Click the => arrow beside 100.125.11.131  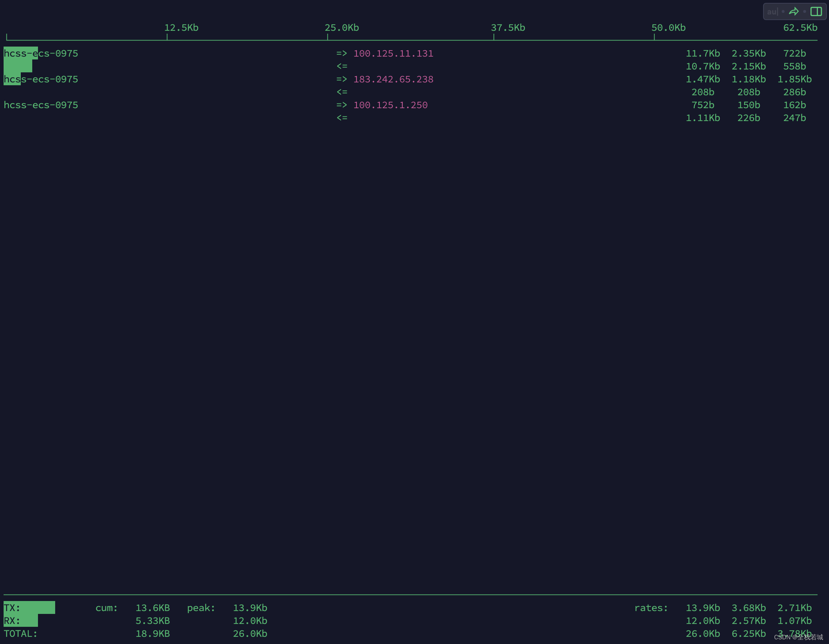[342, 53]
